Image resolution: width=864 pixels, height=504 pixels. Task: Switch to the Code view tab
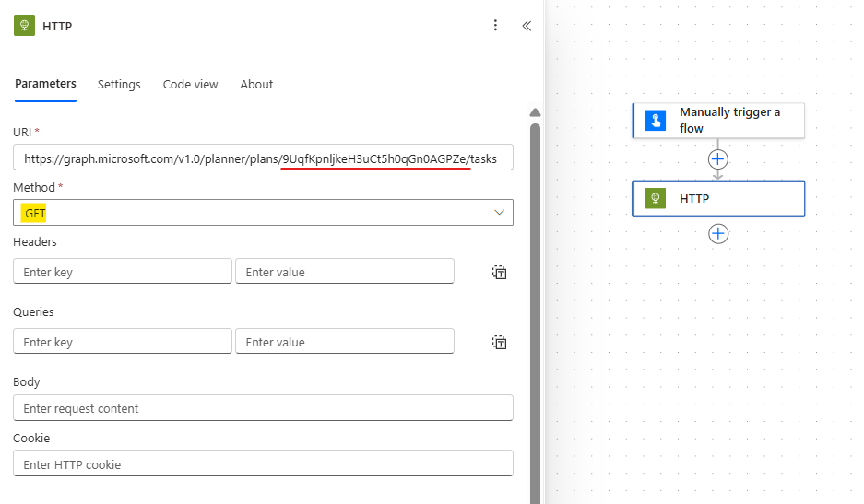[x=190, y=84]
